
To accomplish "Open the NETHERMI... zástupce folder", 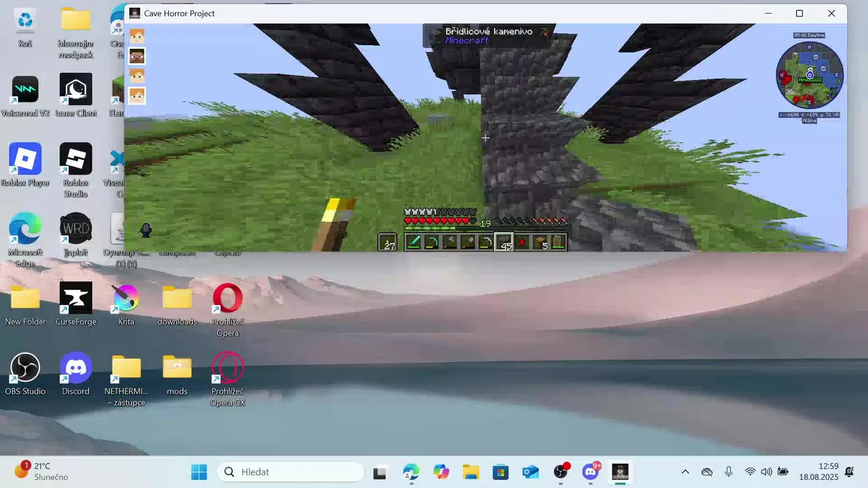I will 126,380.
